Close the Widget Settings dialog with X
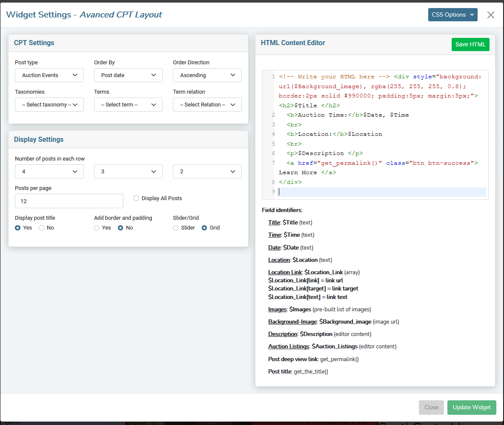 pyautogui.click(x=490, y=15)
